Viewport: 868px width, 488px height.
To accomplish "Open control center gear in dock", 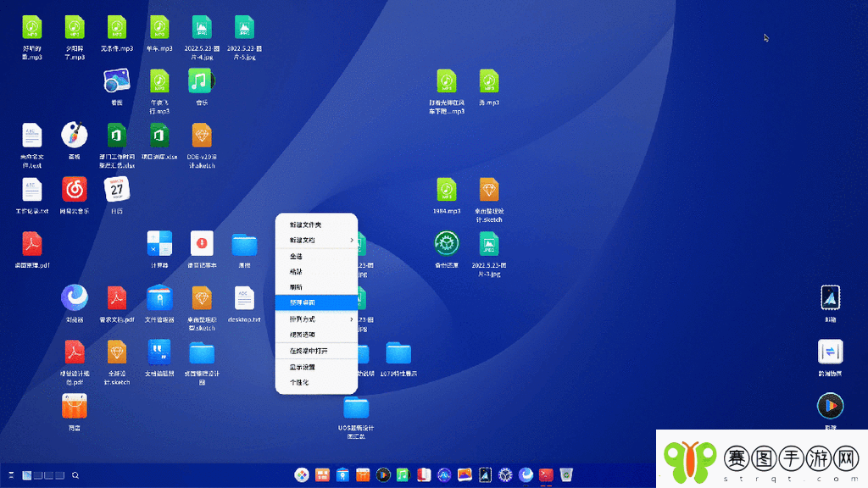I will pos(505,474).
